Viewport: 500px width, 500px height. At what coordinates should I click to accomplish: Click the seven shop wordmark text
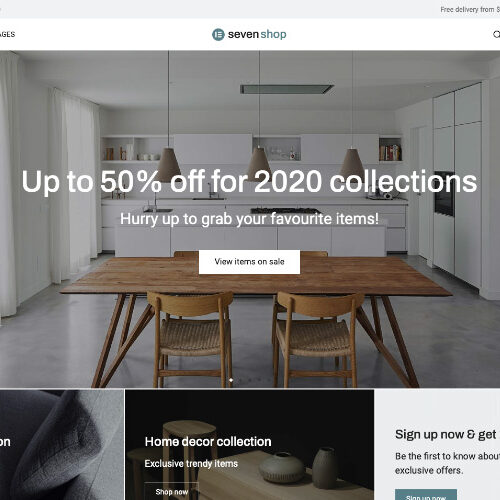(257, 34)
